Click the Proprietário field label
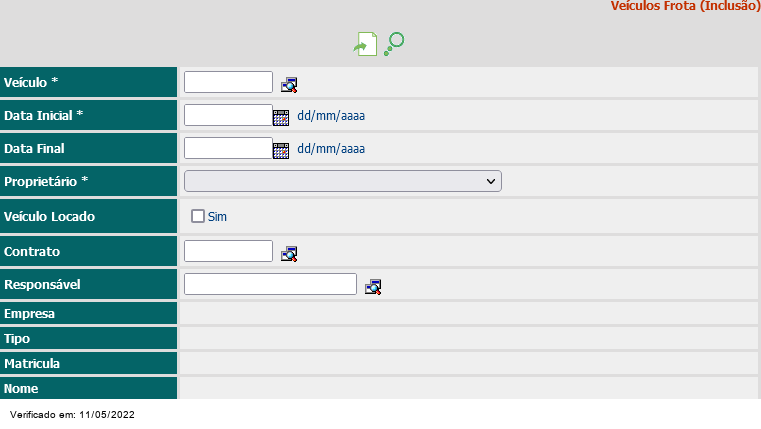Viewport: 761px width, 429px height. [46, 181]
